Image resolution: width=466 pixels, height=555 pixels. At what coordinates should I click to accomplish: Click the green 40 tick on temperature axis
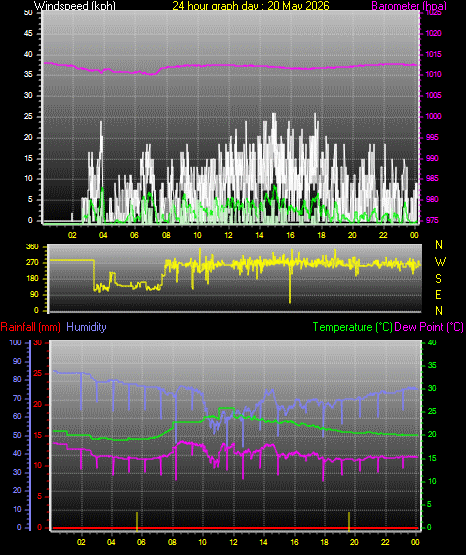[x=432, y=342]
